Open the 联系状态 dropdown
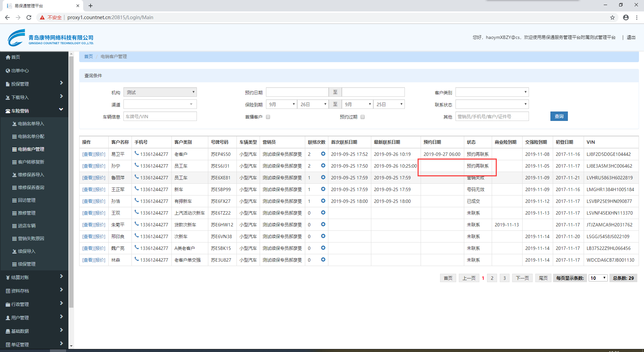Screen dimensions: 644x352 click(x=492, y=104)
